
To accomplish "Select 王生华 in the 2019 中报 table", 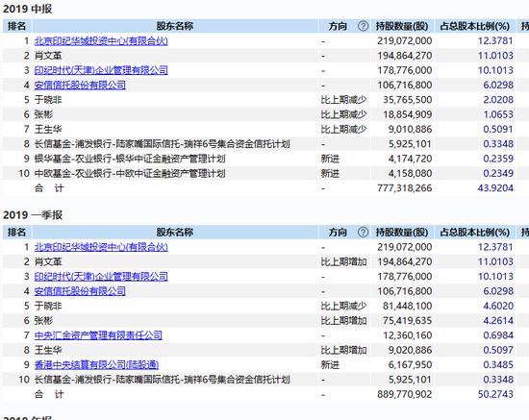I will [x=48, y=130].
